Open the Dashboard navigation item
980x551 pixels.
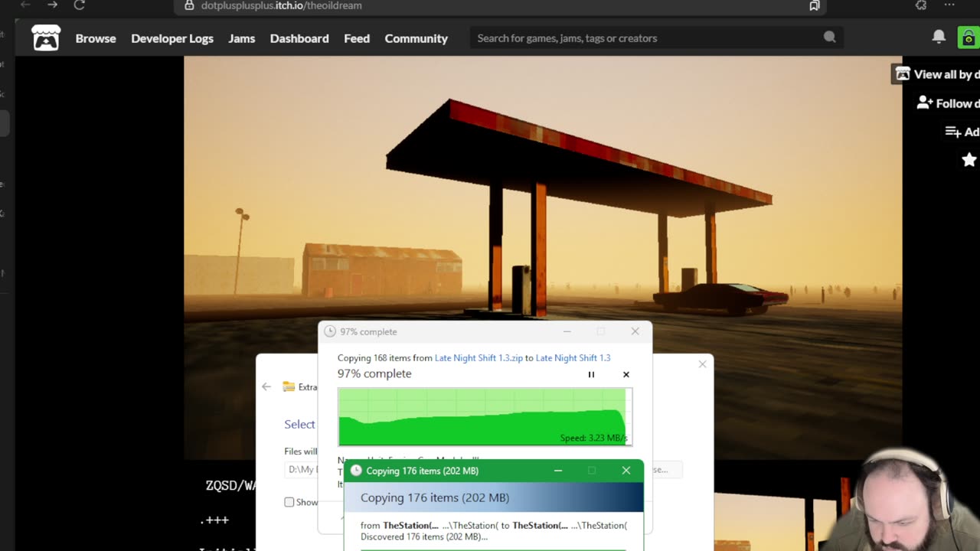pyautogui.click(x=299, y=38)
